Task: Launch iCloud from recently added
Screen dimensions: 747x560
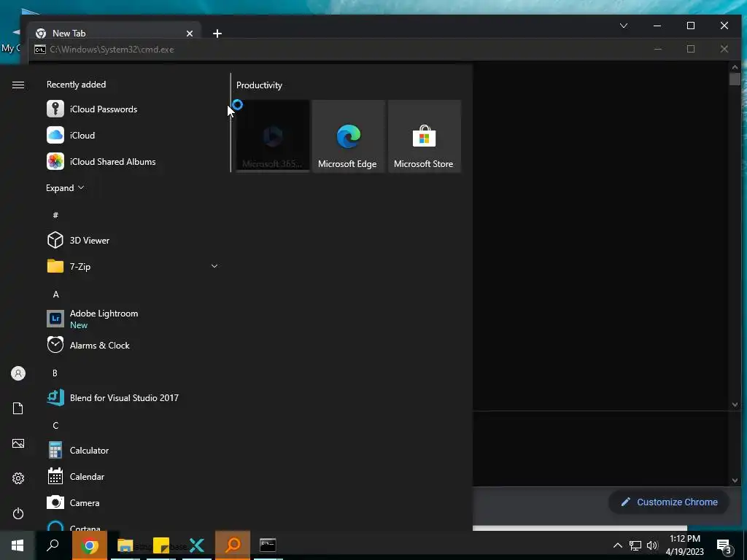Action: click(x=133, y=135)
